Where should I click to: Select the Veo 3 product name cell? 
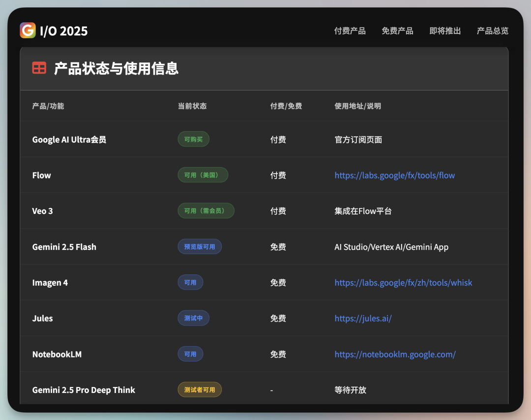click(42, 211)
